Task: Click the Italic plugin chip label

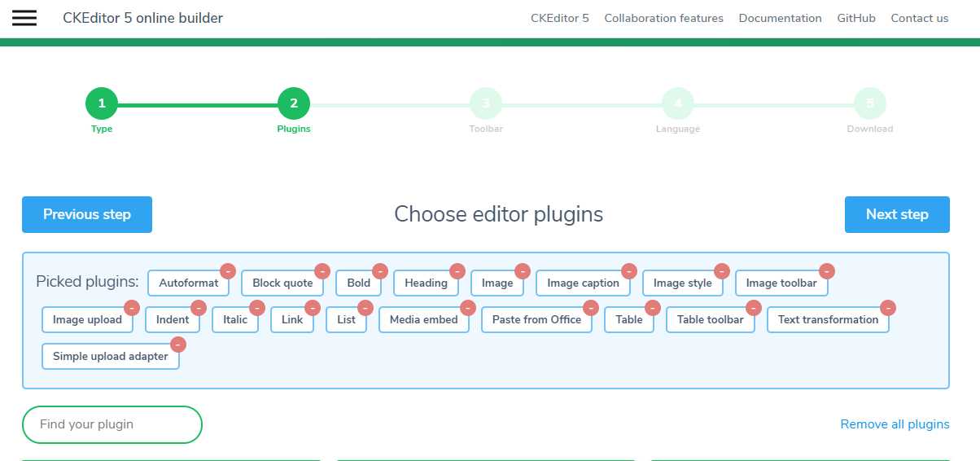Action: click(x=235, y=319)
